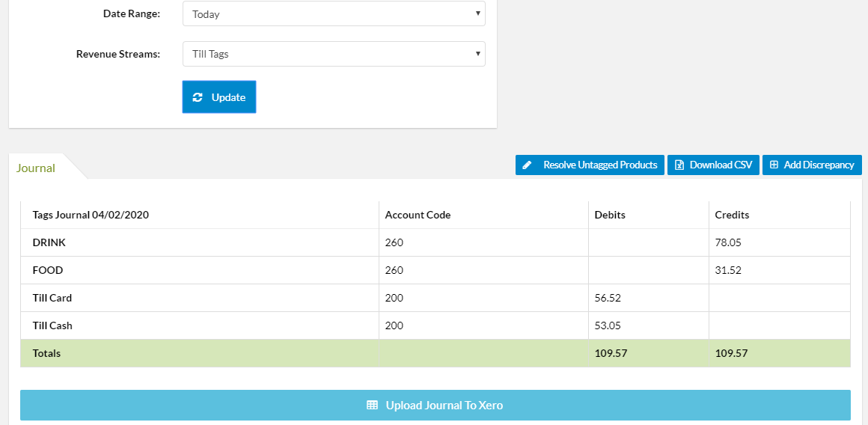
Task: Click the Download CSV button label
Action: pos(721,165)
